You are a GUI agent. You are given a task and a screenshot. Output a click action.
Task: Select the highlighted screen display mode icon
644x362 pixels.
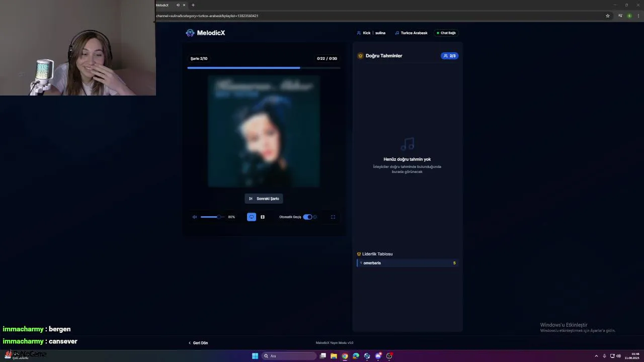coord(252,217)
